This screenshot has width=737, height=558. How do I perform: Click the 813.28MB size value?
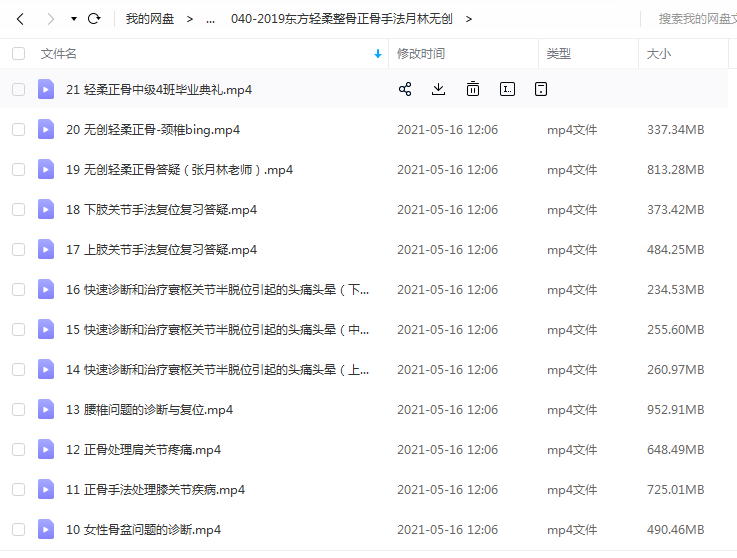(x=675, y=169)
